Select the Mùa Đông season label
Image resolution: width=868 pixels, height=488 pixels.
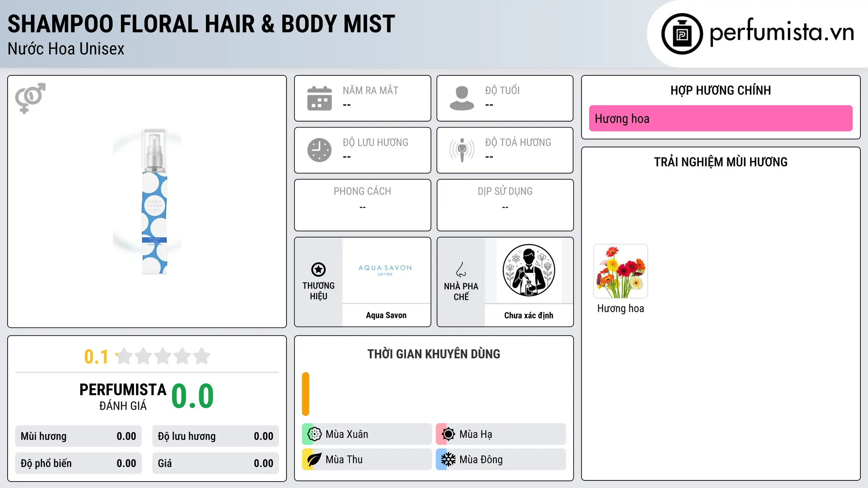coord(481,460)
